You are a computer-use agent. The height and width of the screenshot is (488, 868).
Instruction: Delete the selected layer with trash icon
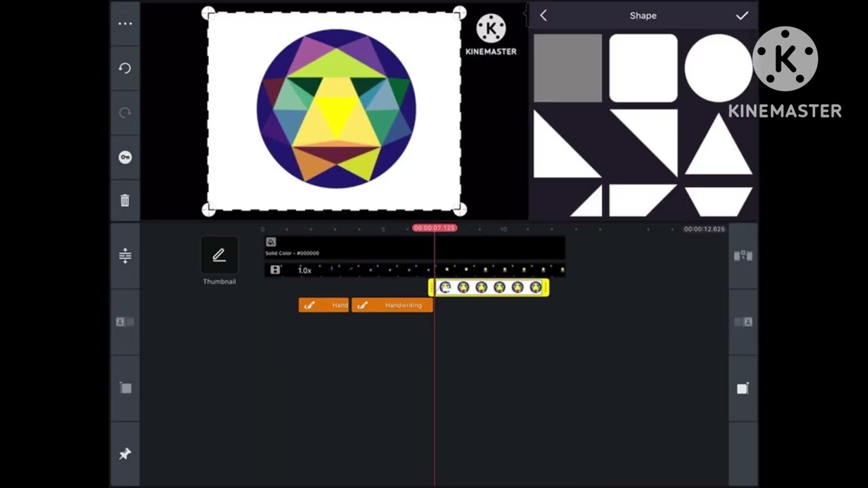coord(125,201)
